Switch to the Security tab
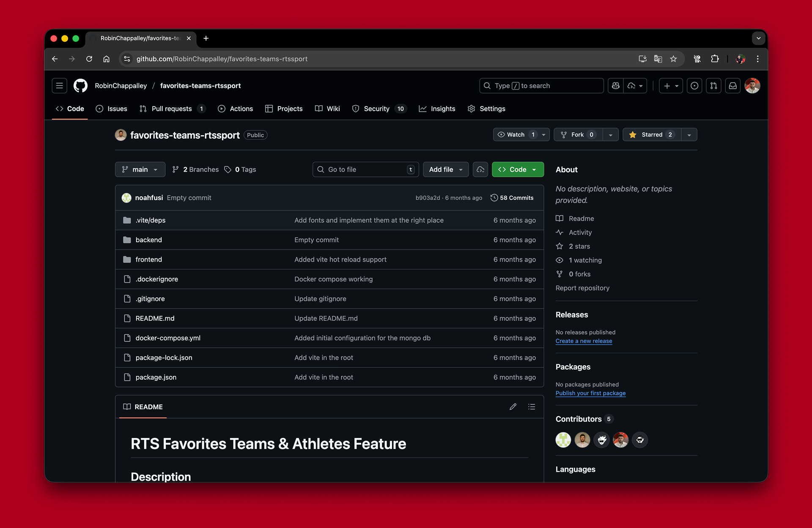The height and width of the screenshot is (528, 812). coord(376,109)
